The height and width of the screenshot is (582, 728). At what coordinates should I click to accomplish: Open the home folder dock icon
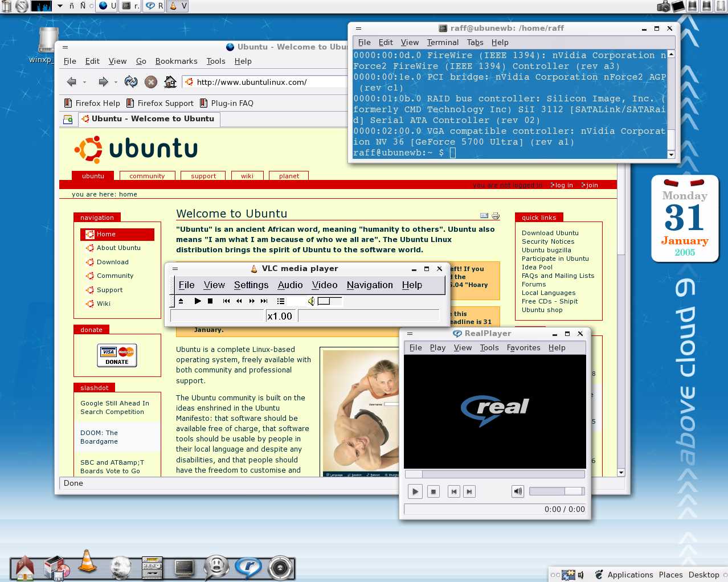point(24,568)
